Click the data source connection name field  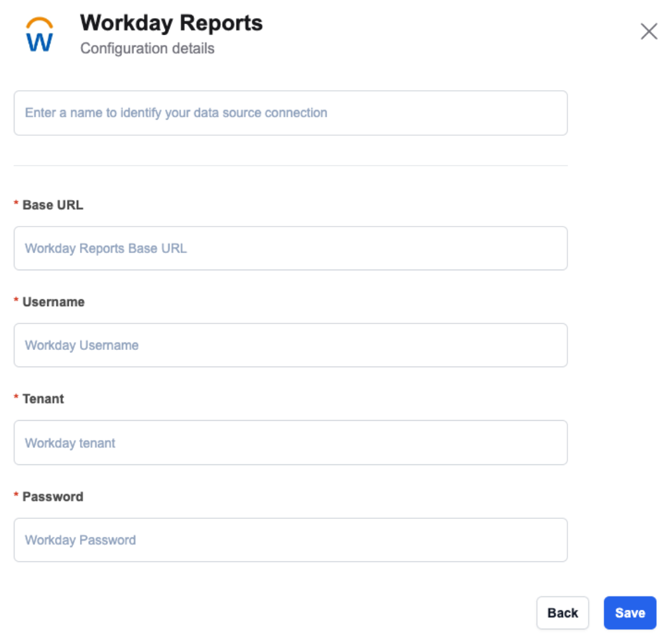pyautogui.click(x=290, y=113)
